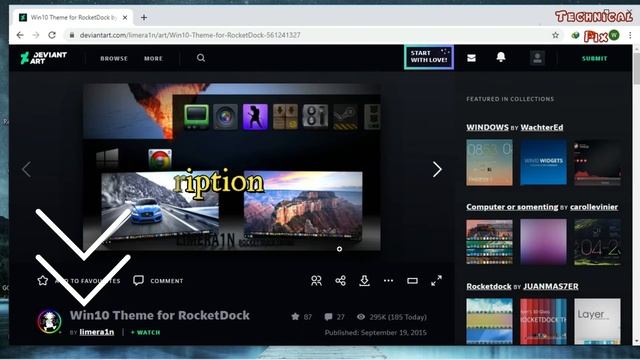Open the notifications bell
Viewport: 640px width, 360px height.
click(x=501, y=57)
